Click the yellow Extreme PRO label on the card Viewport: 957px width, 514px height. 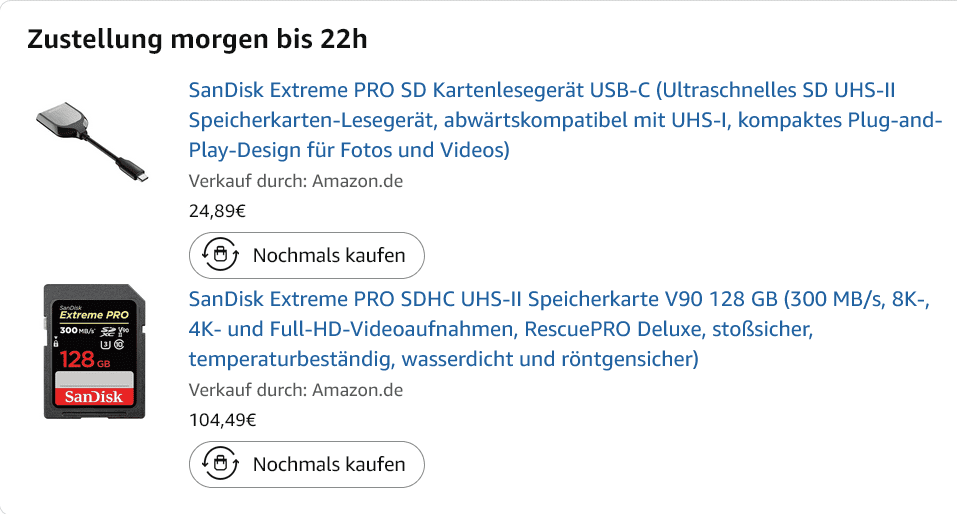click(x=93, y=314)
